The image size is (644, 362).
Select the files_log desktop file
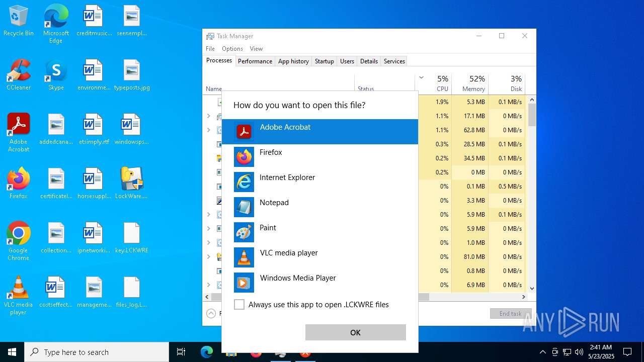coord(131,292)
